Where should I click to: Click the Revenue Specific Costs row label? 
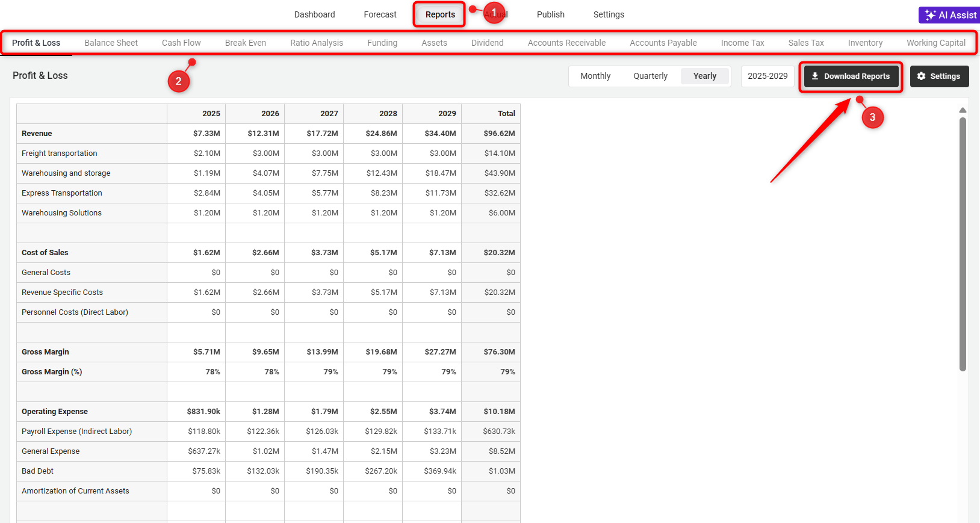pyautogui.click(x=62, y=292)
